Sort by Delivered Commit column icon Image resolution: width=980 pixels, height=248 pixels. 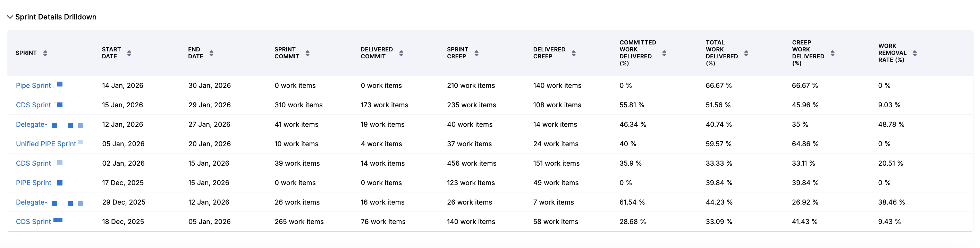click(x=401, y=53)
